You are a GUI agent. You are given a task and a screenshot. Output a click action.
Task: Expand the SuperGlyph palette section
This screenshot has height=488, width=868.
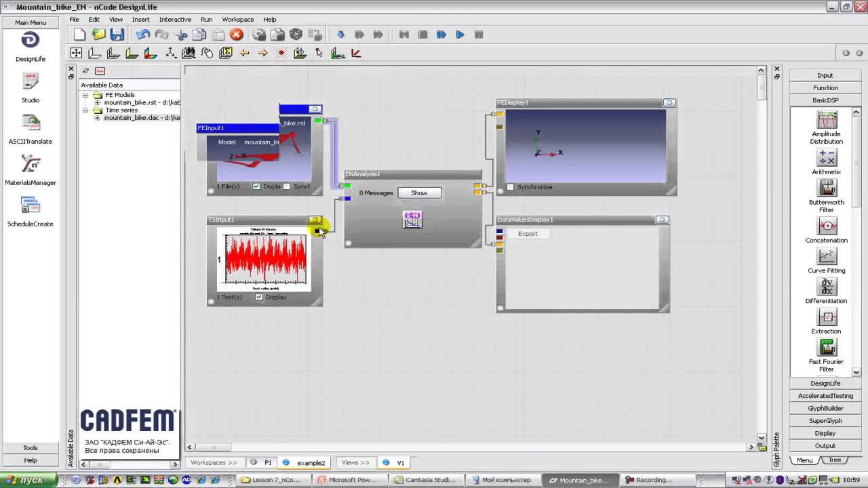pos(825,421)
